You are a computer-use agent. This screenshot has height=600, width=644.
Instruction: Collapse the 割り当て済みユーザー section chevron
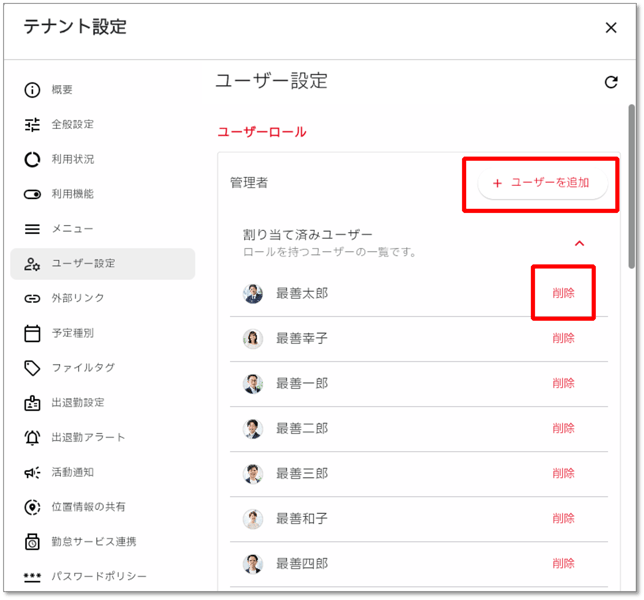pos(579,243)
